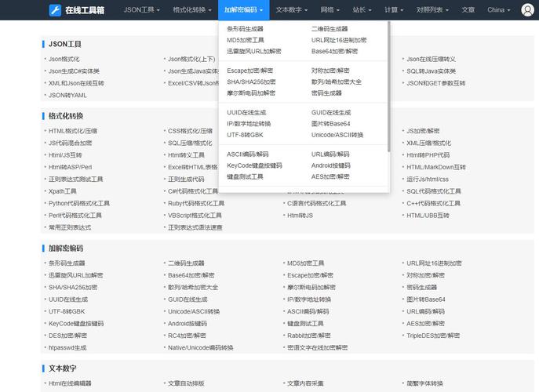Open the China region dropdown
Image resolution: width=539 pixels, height=392 pixels.
click(498, 10)
